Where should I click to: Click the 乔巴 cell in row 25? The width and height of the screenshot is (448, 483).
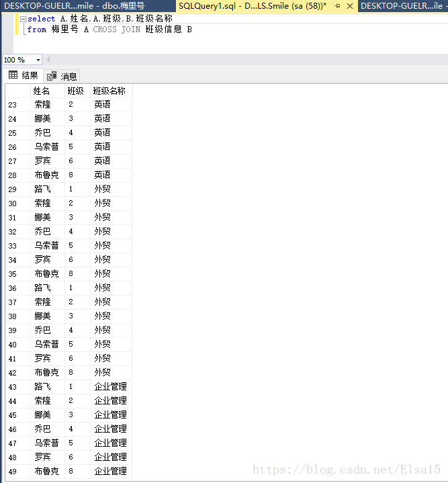click(48, 133)
